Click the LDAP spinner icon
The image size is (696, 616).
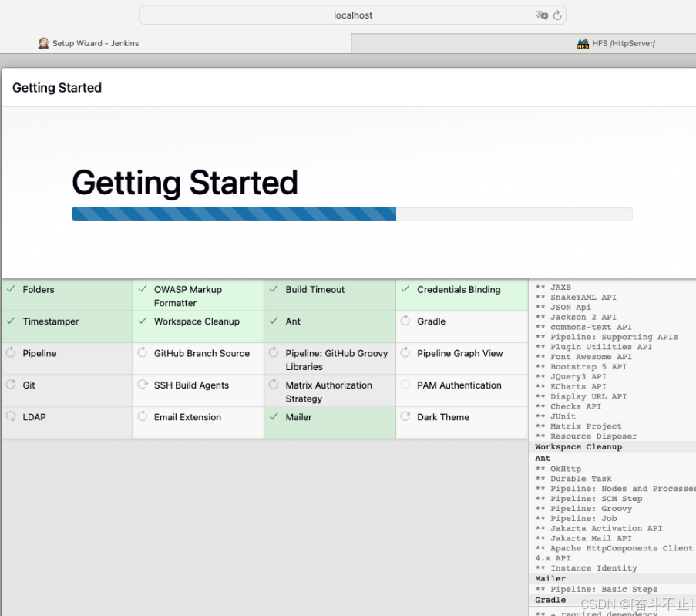11,416
